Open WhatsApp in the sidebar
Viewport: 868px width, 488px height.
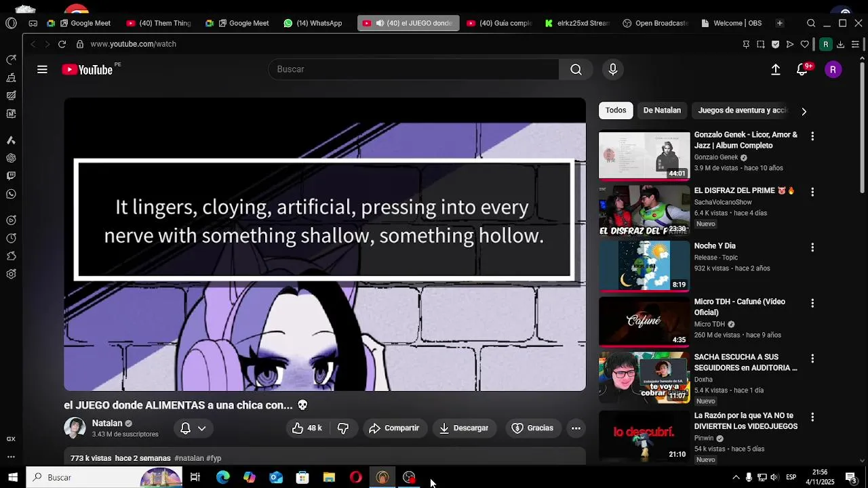pyautogui.click(x=11, y=195)
